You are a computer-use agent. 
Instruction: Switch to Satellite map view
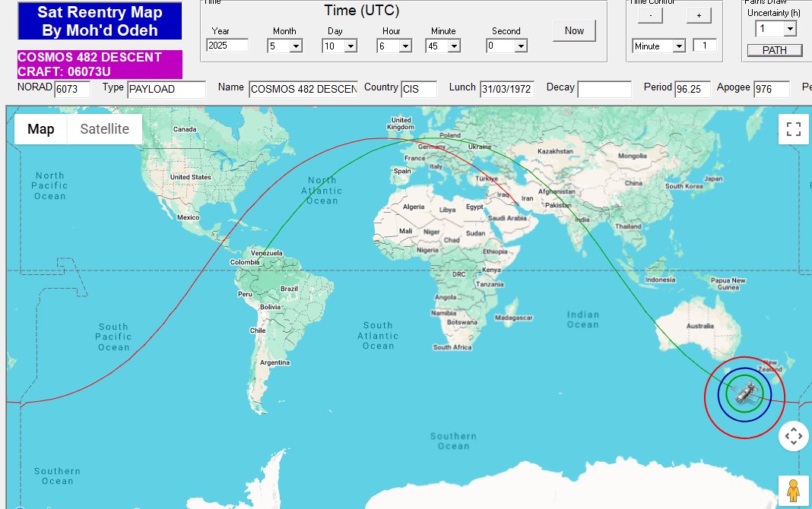(x=104, y=129)
